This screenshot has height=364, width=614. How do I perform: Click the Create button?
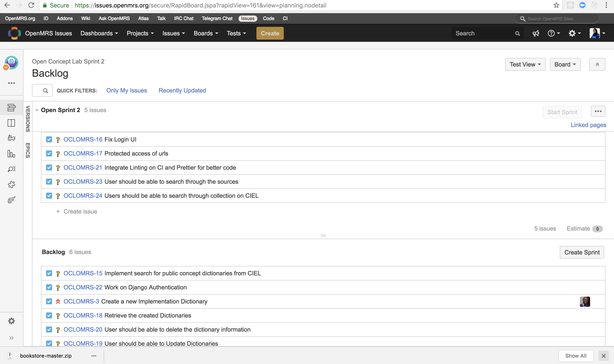pos(270,33)
